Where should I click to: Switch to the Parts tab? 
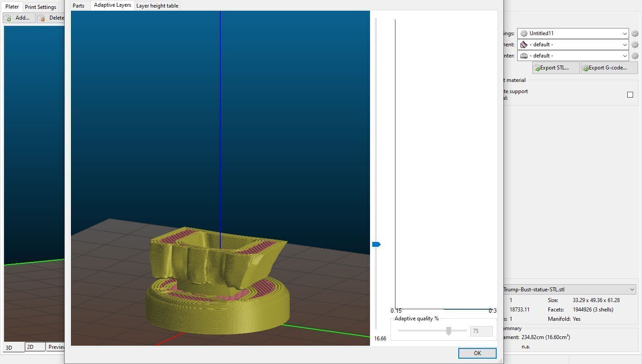78,6
